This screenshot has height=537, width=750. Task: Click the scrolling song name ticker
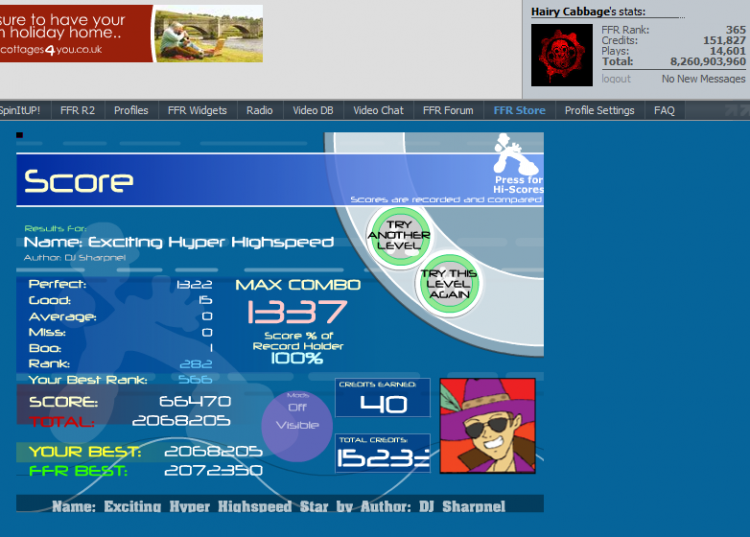point(280,505)
